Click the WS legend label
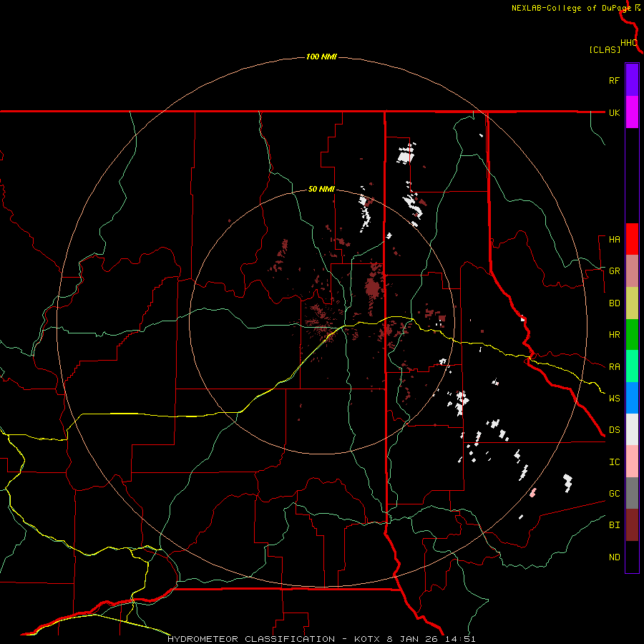644x644 pixels. pos(614,399)
